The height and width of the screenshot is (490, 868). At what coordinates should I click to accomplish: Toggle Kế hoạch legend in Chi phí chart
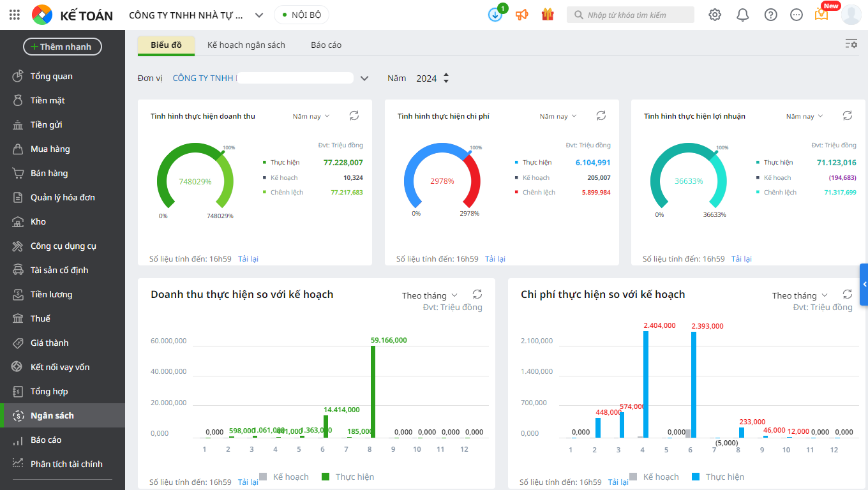(654, 477)
